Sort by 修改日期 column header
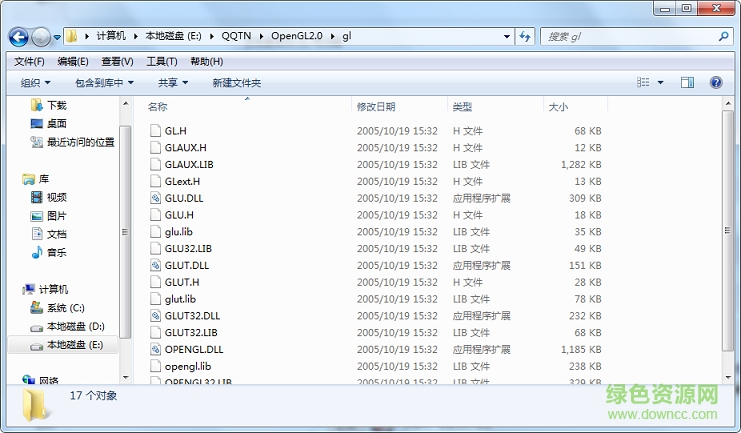 click(x=376, y=107)
